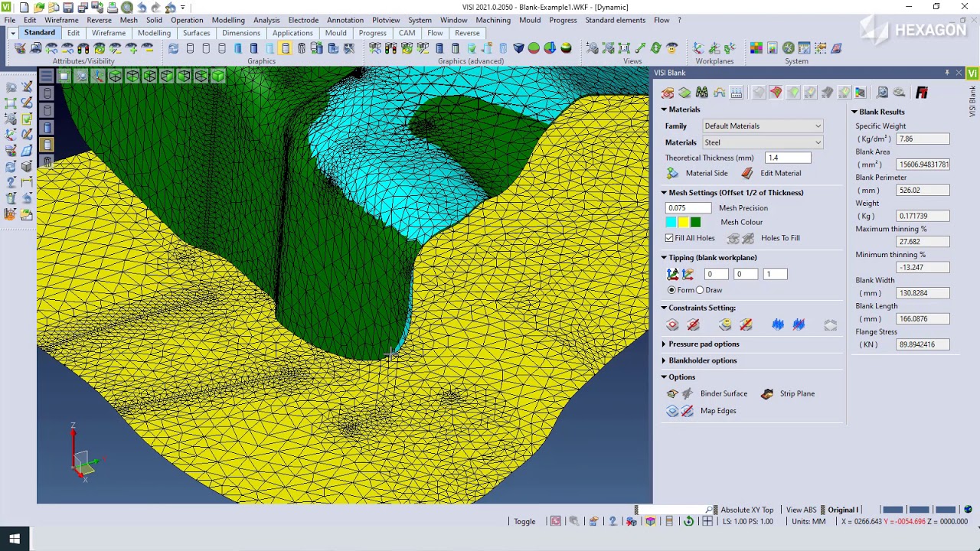The image size is (980, 551).
Task: Click the Theoretical Thickness input field
Action: (788, 158)
